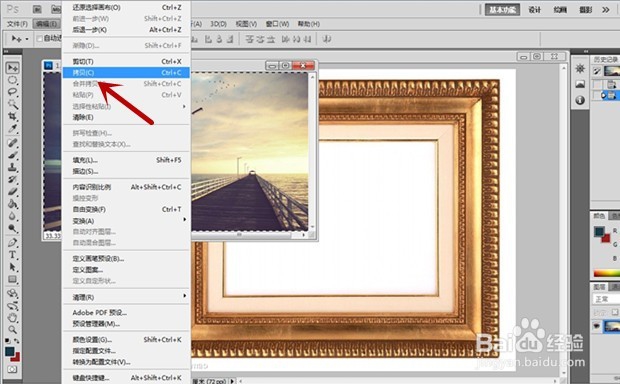Select the Zoom magnifier tool
The height and width of the screenshot is (384, 620).
coord(13,329)
